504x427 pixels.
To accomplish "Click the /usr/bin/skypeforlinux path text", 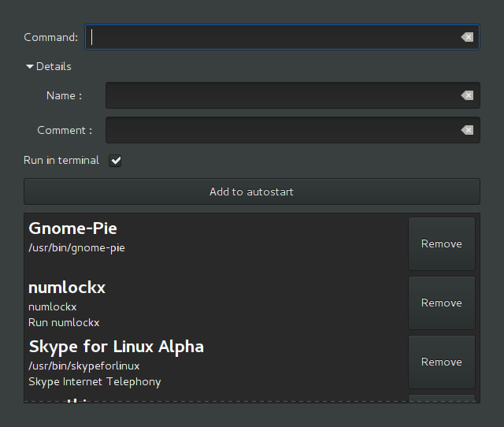I will 84,366.
